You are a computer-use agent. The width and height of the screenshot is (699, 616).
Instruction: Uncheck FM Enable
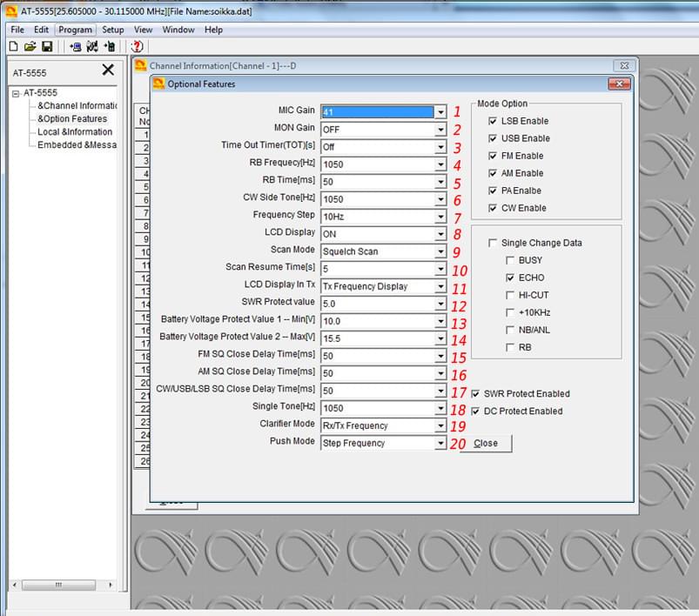[493, 156]
